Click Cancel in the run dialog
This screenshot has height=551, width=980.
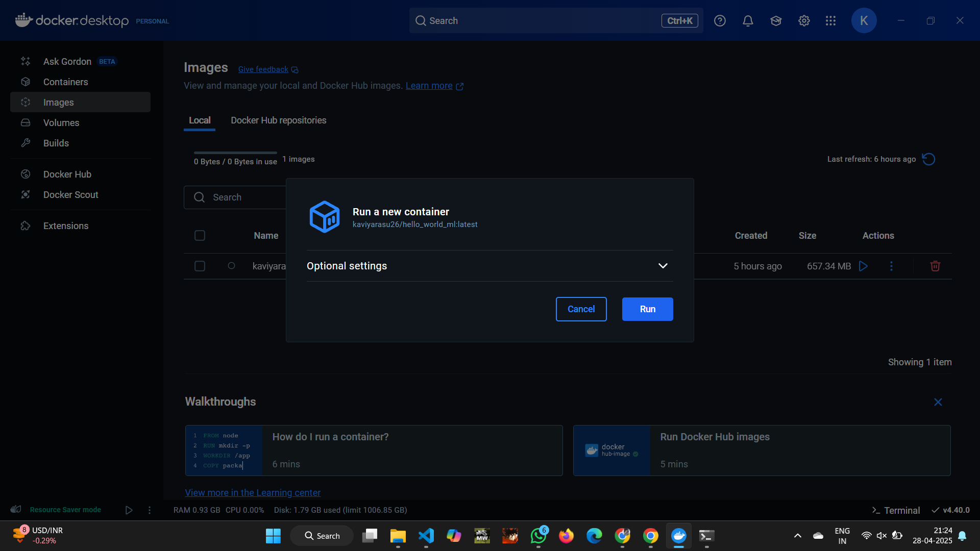tap(581, 309)
